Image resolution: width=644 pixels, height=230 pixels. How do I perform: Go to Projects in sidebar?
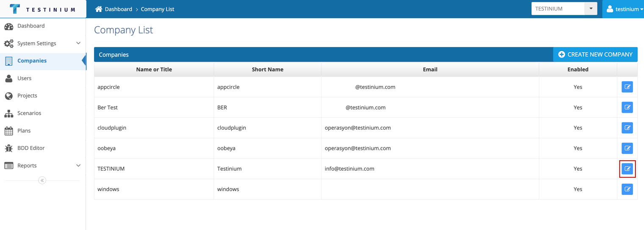point(43,96)
